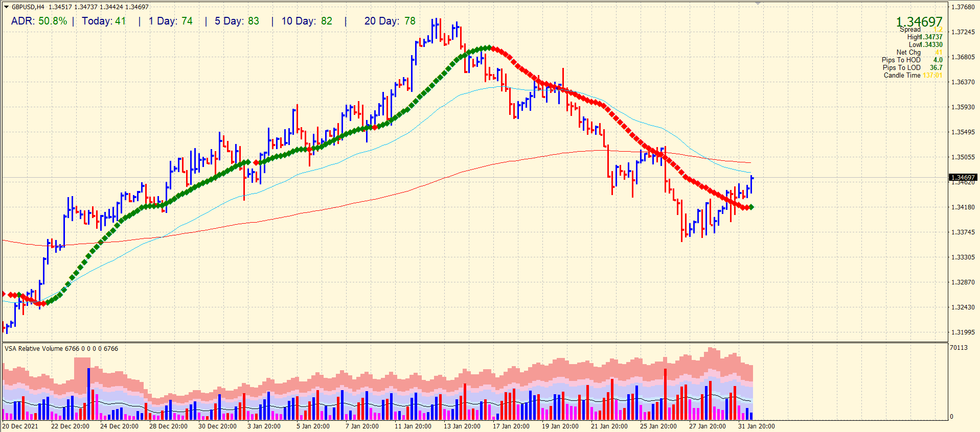Click the 1.32430 price axis label
This screenshot has height=432, width=980.
[963, 307]
